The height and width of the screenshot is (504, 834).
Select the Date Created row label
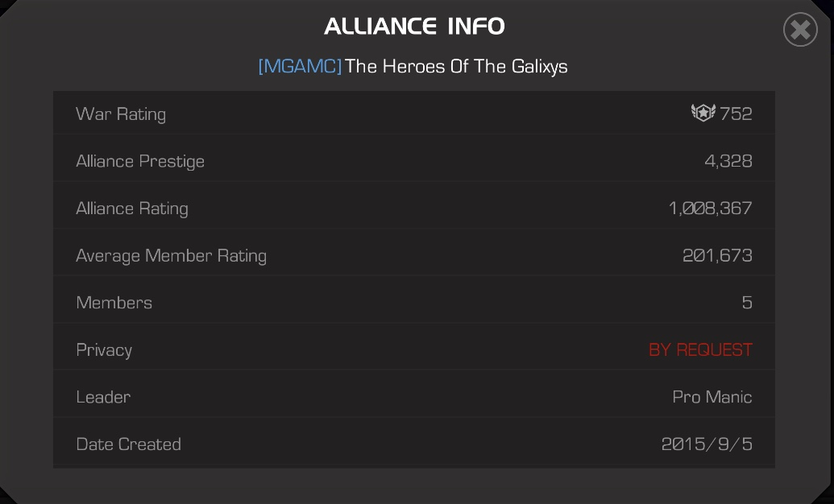pos(128,444)
